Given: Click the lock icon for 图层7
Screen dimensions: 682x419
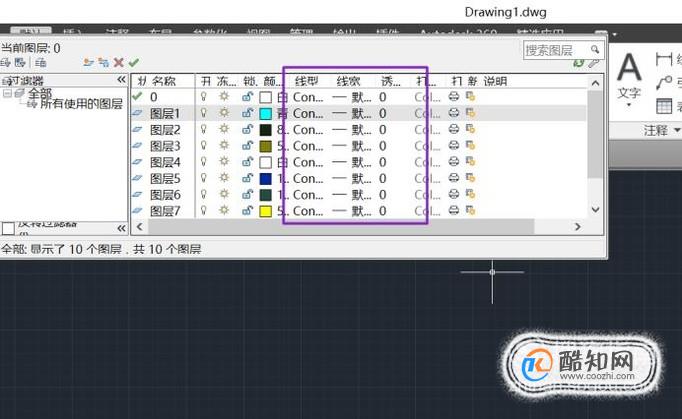Looking at the screenshot, I should (x=247, y=211).
